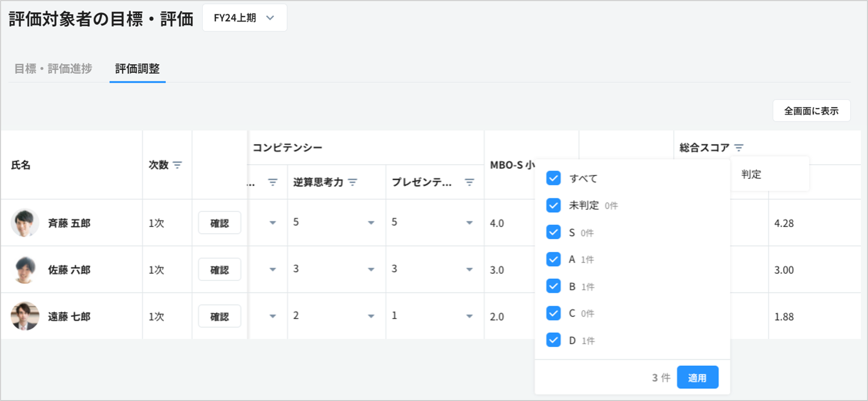Screen dimensions: 868x401
Task: Click 遠藤 七郎's avatar photo
Action: point(25,316)
